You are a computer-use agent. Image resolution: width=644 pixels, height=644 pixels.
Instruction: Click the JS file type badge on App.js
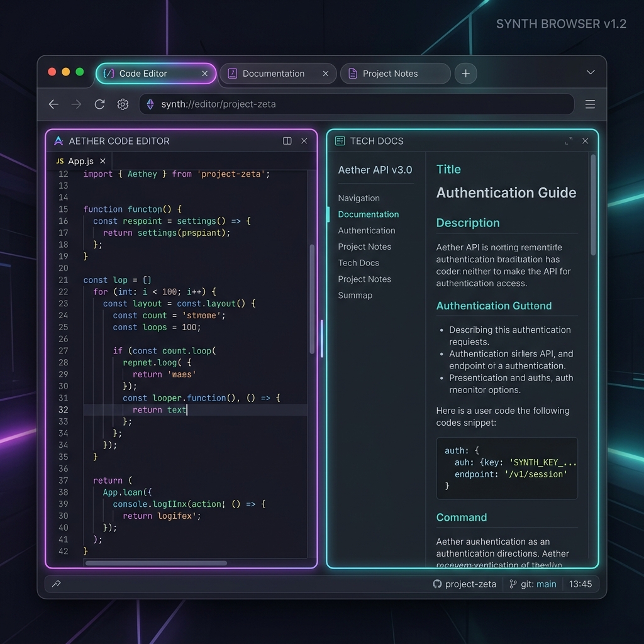[x=60, y=161]
